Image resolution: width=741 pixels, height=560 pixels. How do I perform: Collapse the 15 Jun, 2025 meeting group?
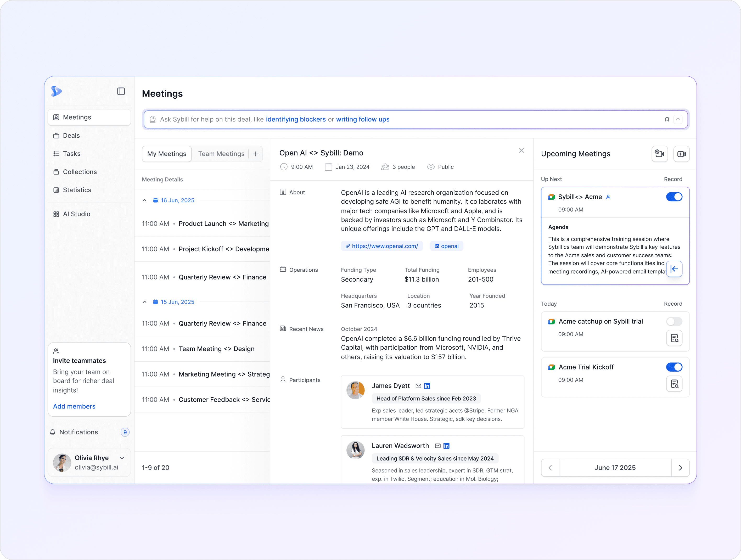[x=145, y=302]
